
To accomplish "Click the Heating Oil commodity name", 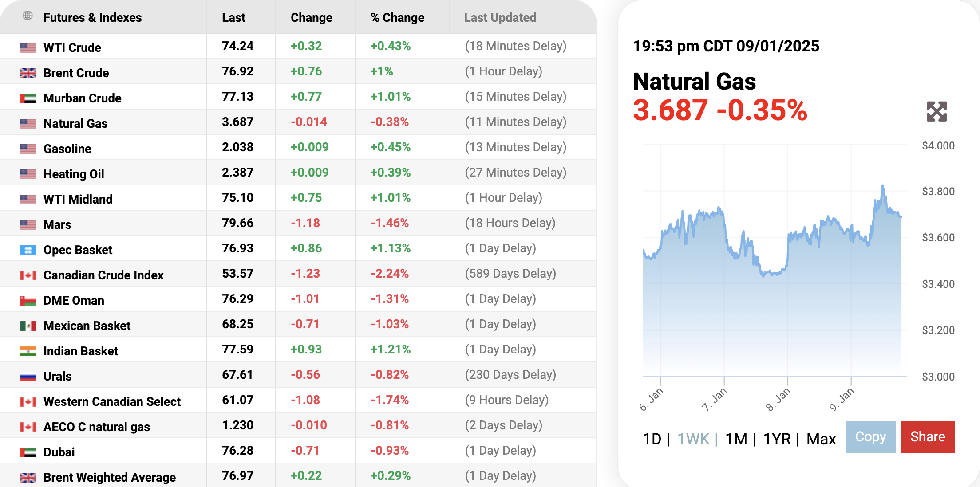I will coord(74,174).
